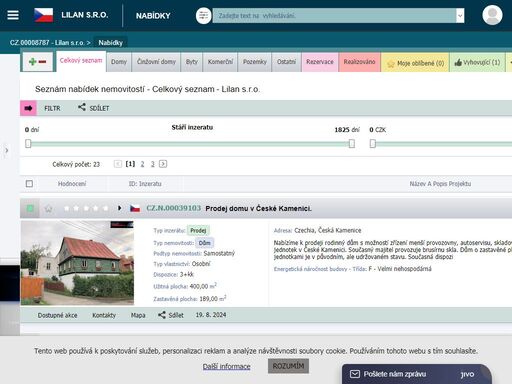Click the Czech flag icon in header
Image resolution: width=512 pixels, height=384 pixels.
(x=44, y=15)
